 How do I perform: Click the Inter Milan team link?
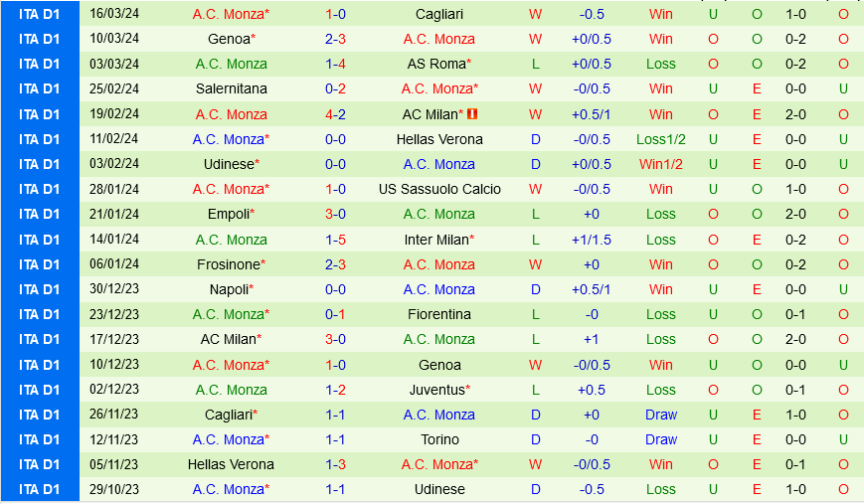tap(436, 240)
